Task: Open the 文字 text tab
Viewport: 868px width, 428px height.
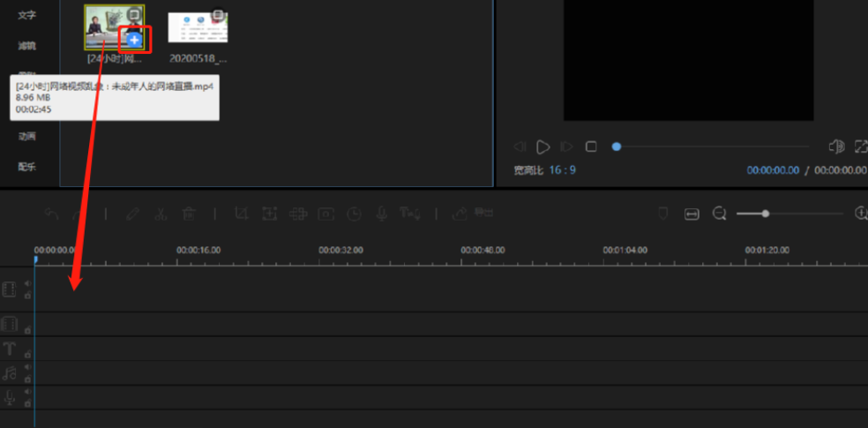Action: 26,16
